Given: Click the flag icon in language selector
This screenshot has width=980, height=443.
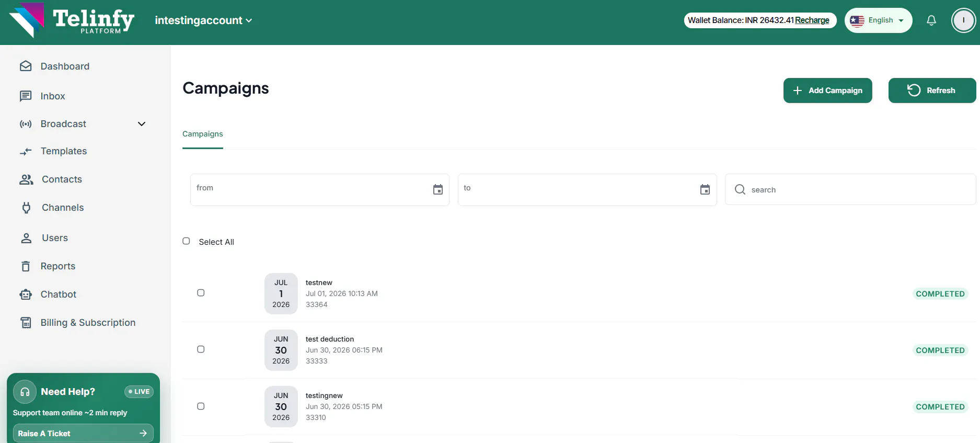Looking at the screenshot, I should tap(857, 20).
